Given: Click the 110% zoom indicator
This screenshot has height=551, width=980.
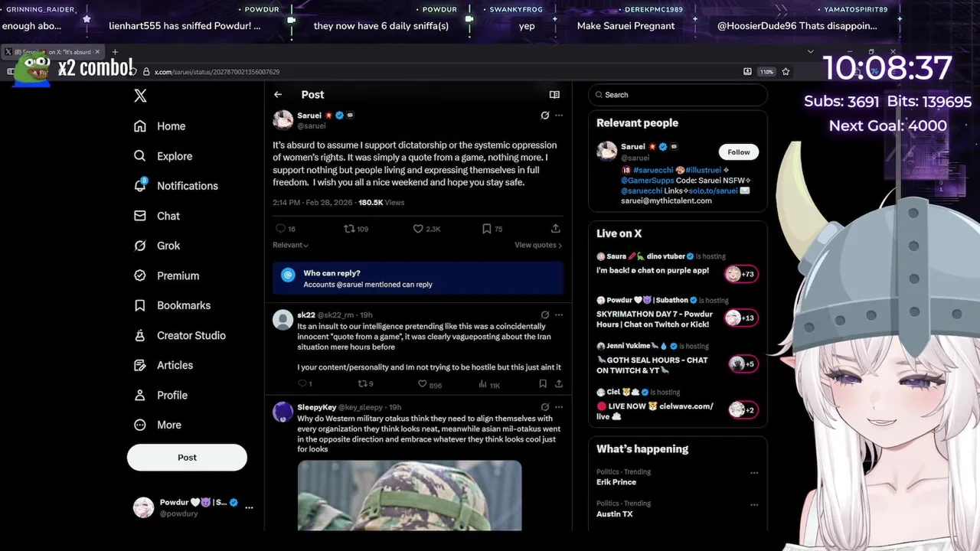Looking at the screenshot, I should click(766, 71).
